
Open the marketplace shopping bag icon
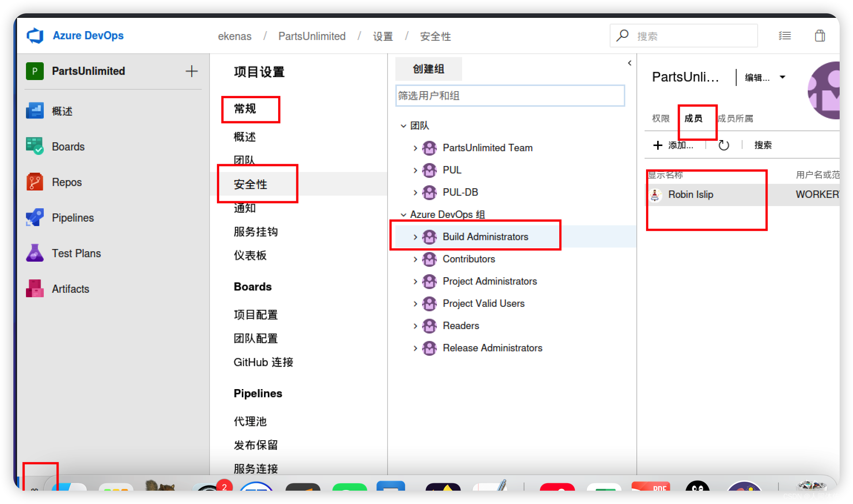point(820,36)
